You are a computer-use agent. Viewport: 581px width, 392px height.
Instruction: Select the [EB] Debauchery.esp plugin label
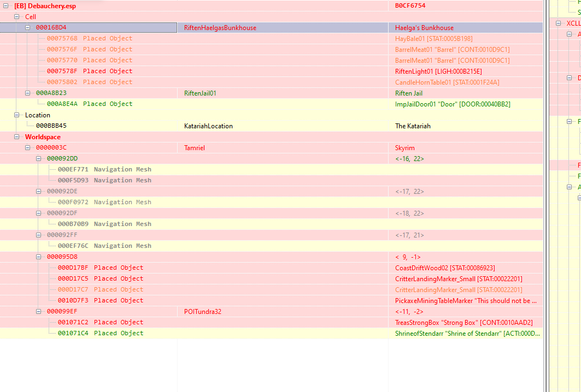tap(45, 6)
